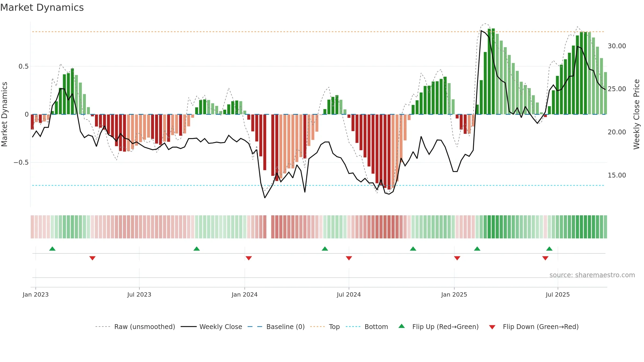Click the 25.00 price axis tick
The width and height of the screenshot is (644, 362).
click(x=617, y=89)
